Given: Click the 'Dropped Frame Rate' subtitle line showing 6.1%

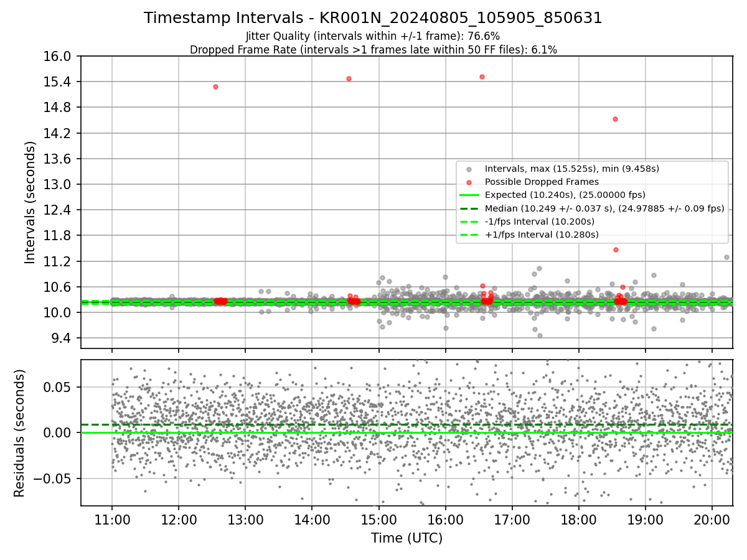Looking at the screenshot, I should [373, 50].
